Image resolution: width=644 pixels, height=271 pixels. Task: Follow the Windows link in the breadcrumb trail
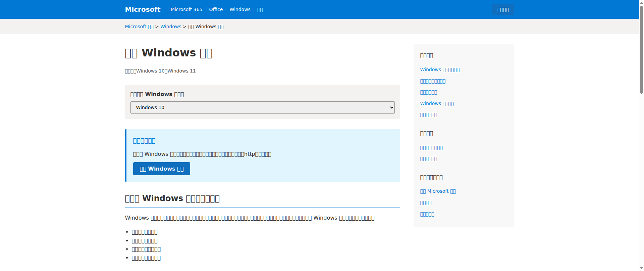click(171, 27)
